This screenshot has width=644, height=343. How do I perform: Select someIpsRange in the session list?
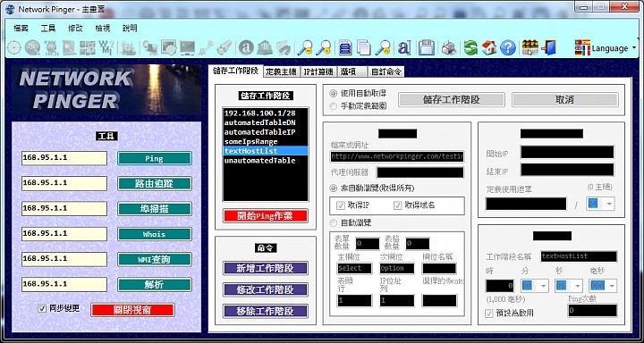(266, 141)
